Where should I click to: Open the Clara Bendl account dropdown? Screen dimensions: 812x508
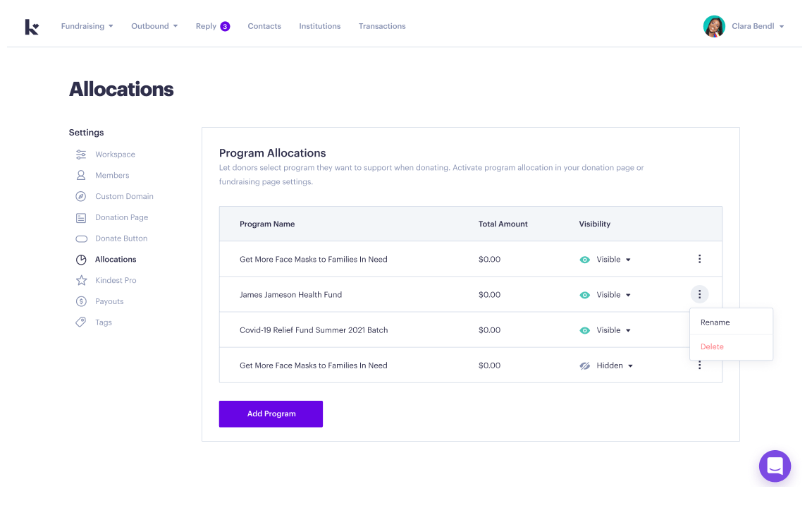[x=758, y=26]
